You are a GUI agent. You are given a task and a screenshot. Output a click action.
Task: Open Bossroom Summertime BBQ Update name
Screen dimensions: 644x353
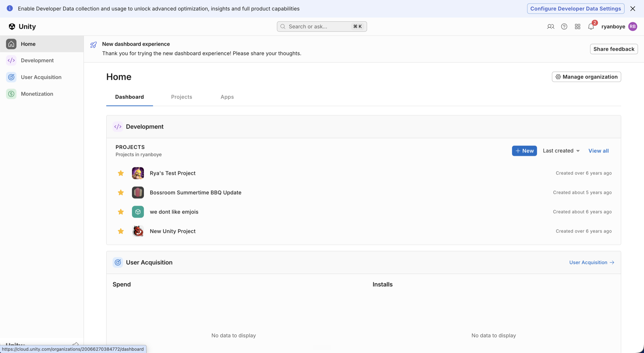point(195,192)
